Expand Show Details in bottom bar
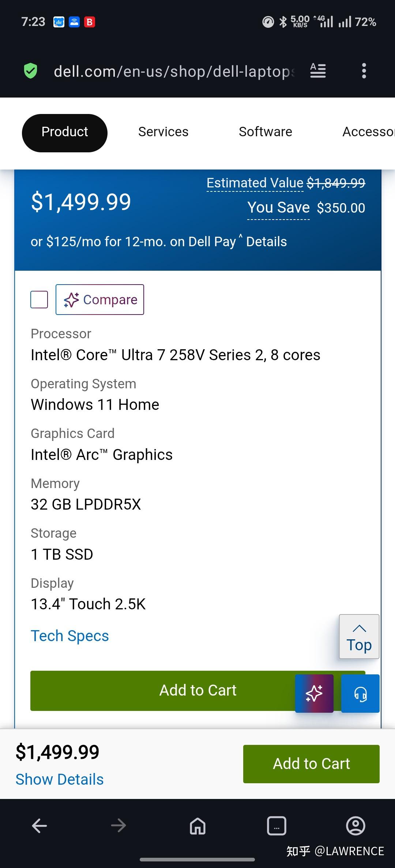Image resolution: width=395 pixels, height=868 pixels. point(60,780)
